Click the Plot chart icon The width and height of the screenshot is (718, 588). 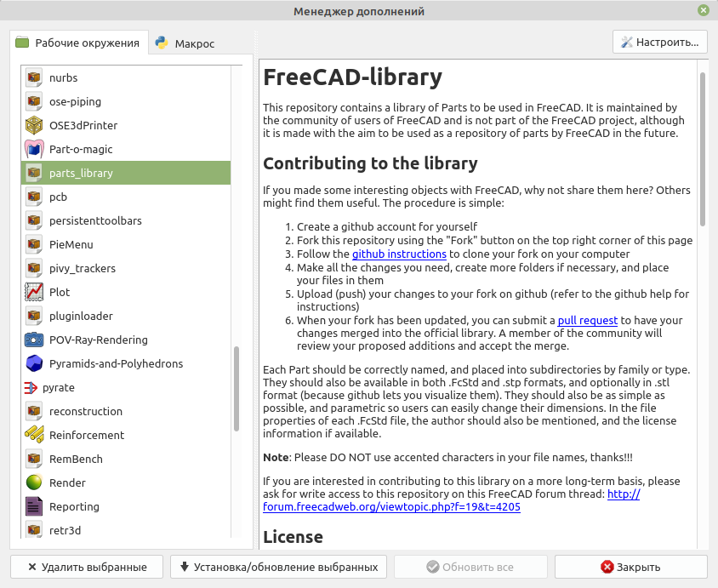[x=34, y=292]
